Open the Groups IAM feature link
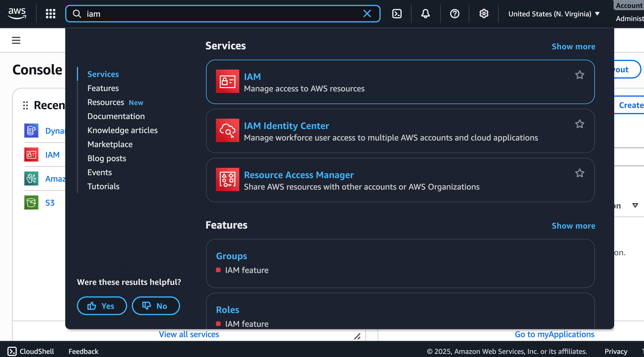The height and width of the screenshot is (357, 644). [231, 256]
